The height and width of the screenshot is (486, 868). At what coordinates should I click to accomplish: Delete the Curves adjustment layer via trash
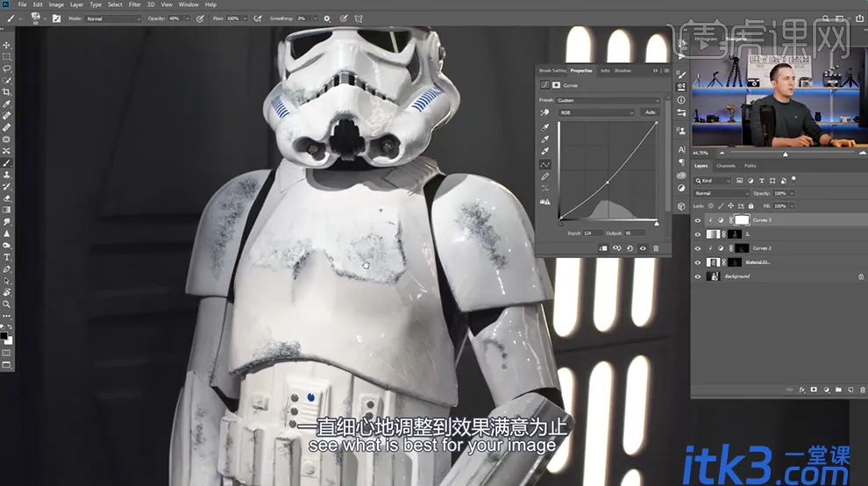(x=656, y=249)
